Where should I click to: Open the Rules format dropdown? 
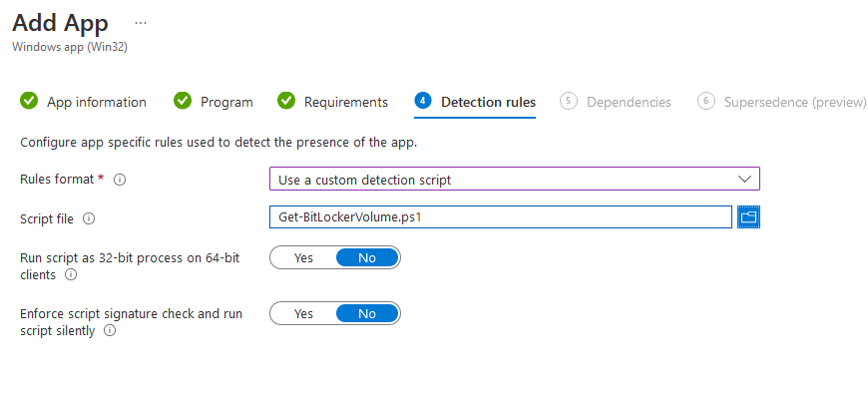[514, 179]
